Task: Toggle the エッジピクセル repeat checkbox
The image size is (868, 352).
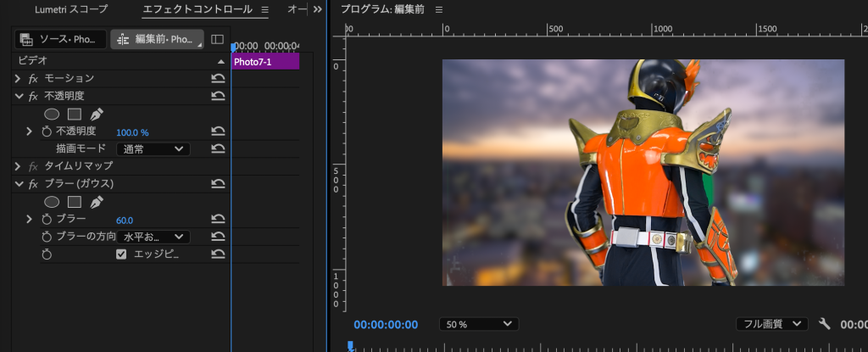Action: point(121,254)
